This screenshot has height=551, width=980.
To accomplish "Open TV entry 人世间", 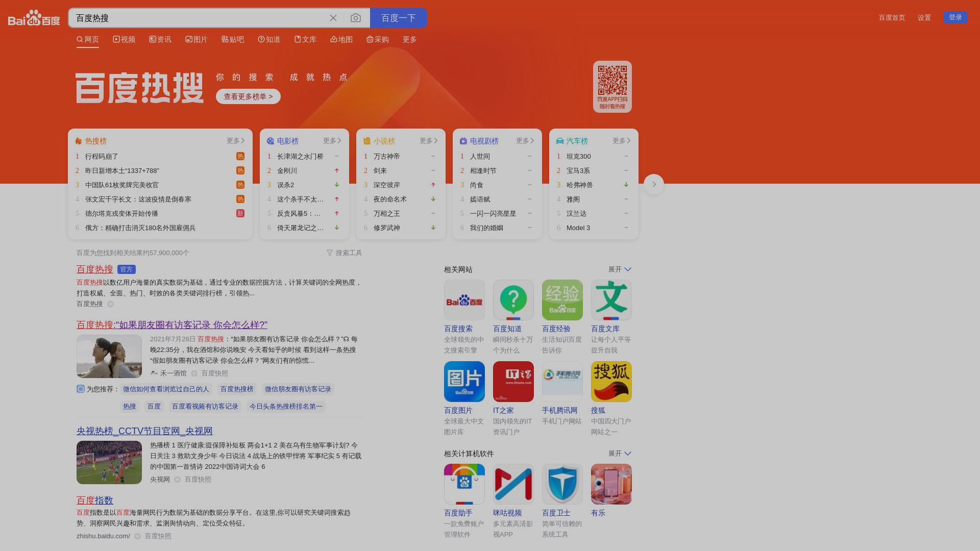I will [480, 156].
